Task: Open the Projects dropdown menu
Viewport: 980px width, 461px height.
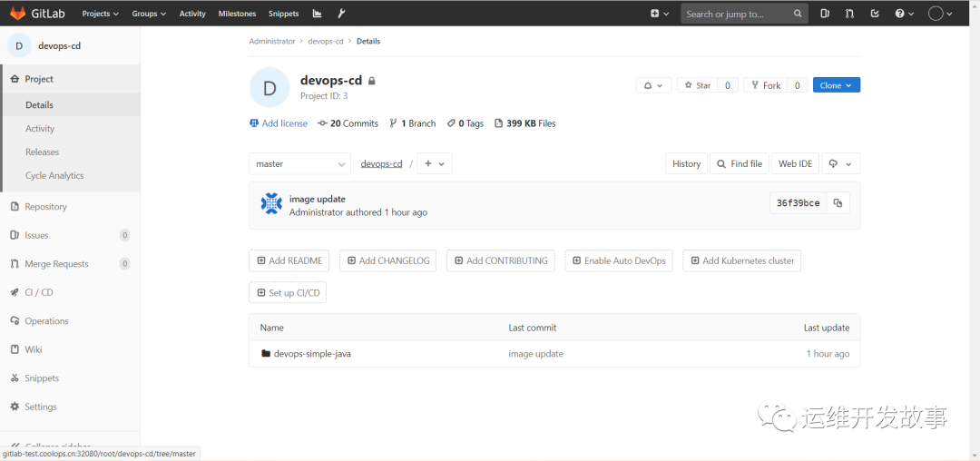Action: coord(100,13)
